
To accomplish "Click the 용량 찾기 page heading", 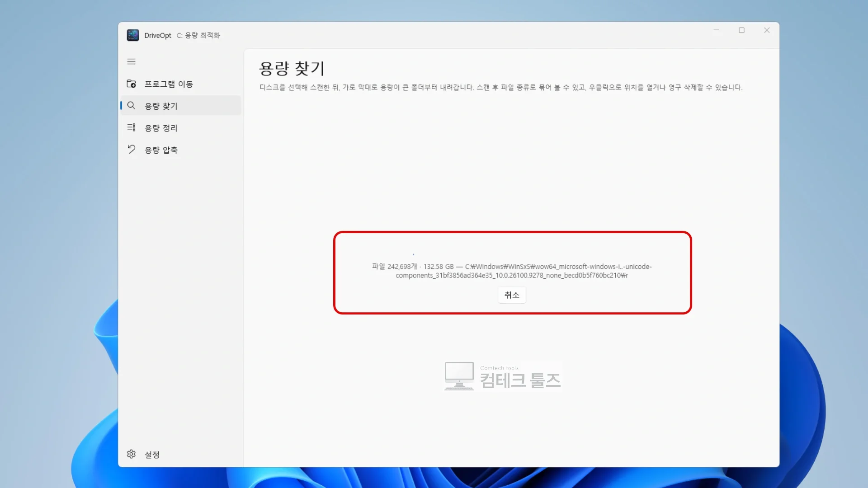I will (292, 68).
